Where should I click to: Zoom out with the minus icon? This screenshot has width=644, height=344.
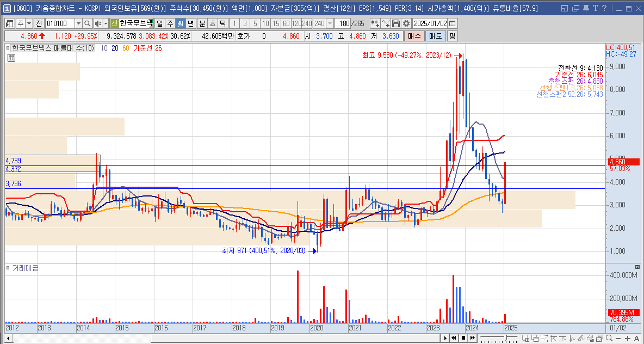[618, 338]
